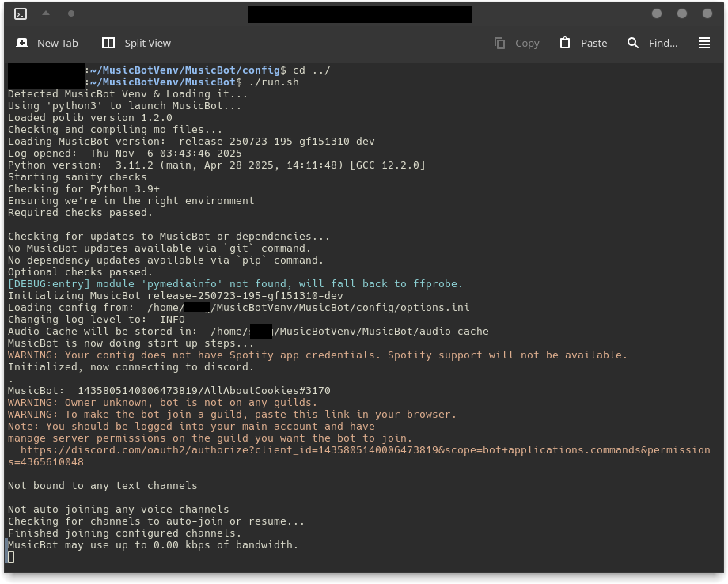
Task: Click the rightmost circle window button
Action: [x=707, y=13]
